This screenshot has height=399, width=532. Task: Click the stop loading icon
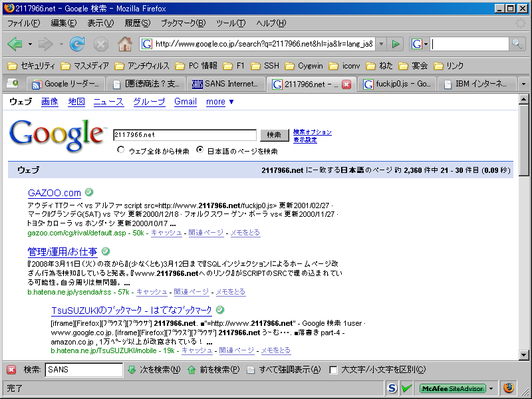click(x=101, y=44)
